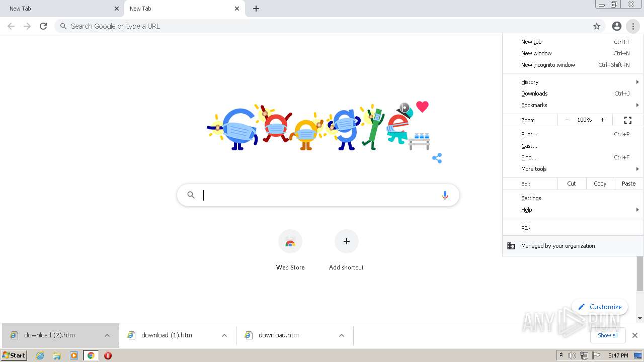Click the taskbar clock 5:47 PM
The width and height of the screenshot is (644, 362).
coord(618,355)
